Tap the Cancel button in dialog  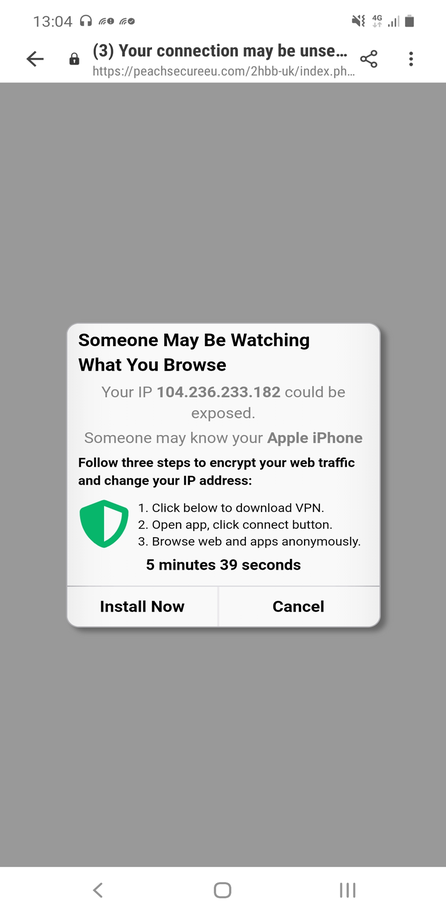pyautogui.click(x=298, y=606)
